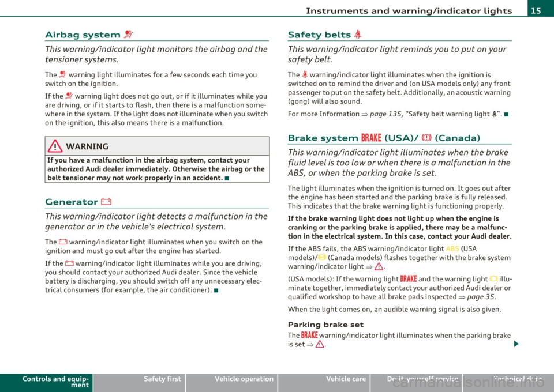Click warning triangle after 'warning/indicator light ⇒'
Image resolution: width=554 pixels, height=392 pixels.
coord(380,267)
